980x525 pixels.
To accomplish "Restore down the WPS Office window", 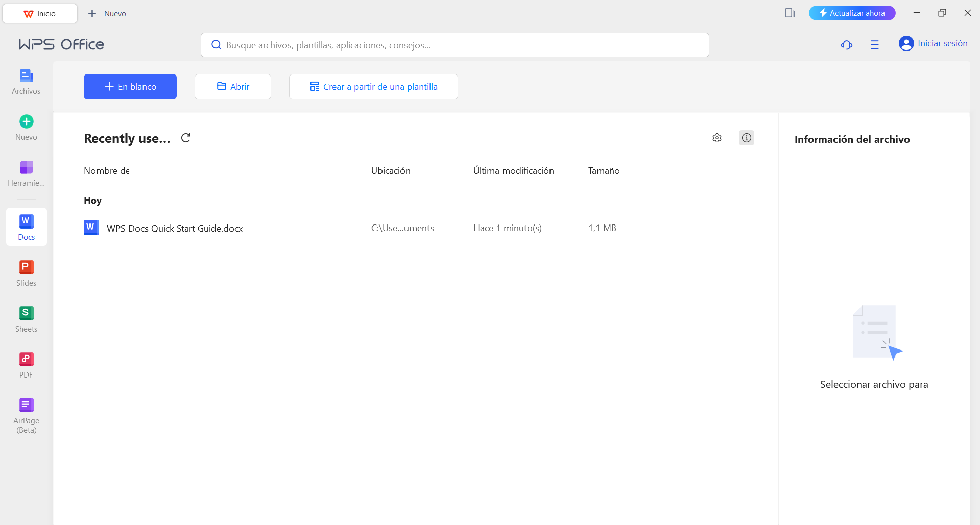I will point(942,13).
